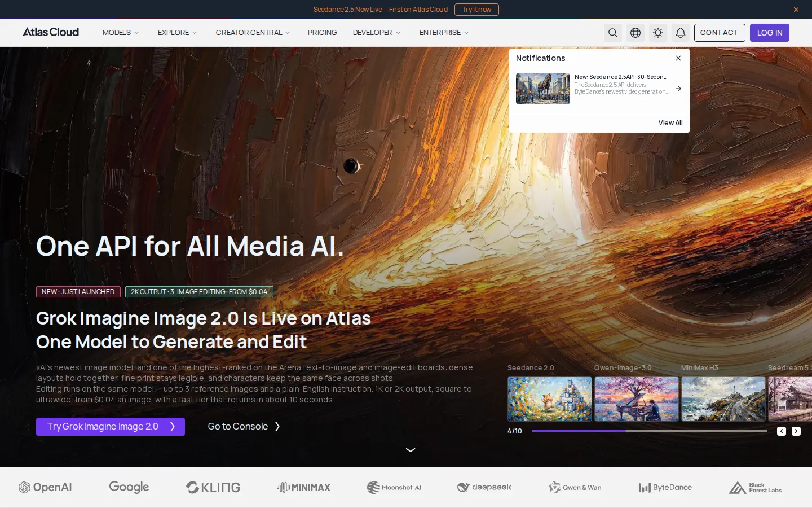Click the Grok Imagine Image 2.0 headline
This screenshot has width=812, height=508.
(204, 330)
